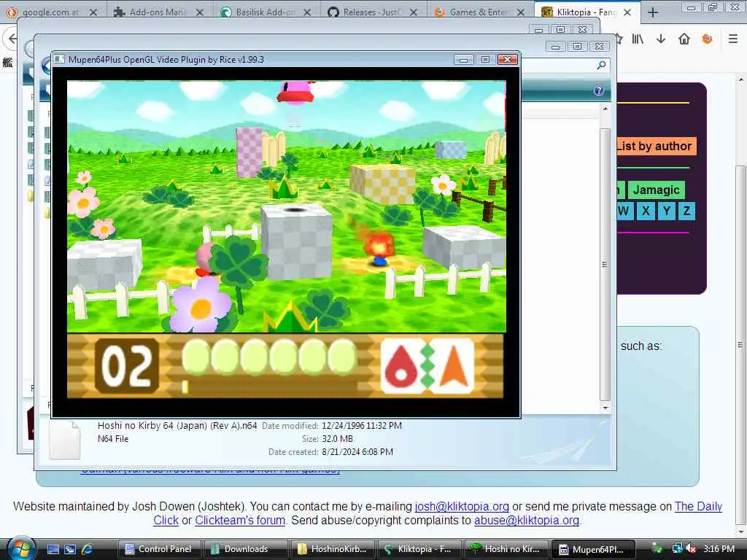Click the 'Hoshi no Kirby 64 (Japan) (Rev A).n64' filename
The height and width of the screenshot is (560, 747).
click(177, 426)
